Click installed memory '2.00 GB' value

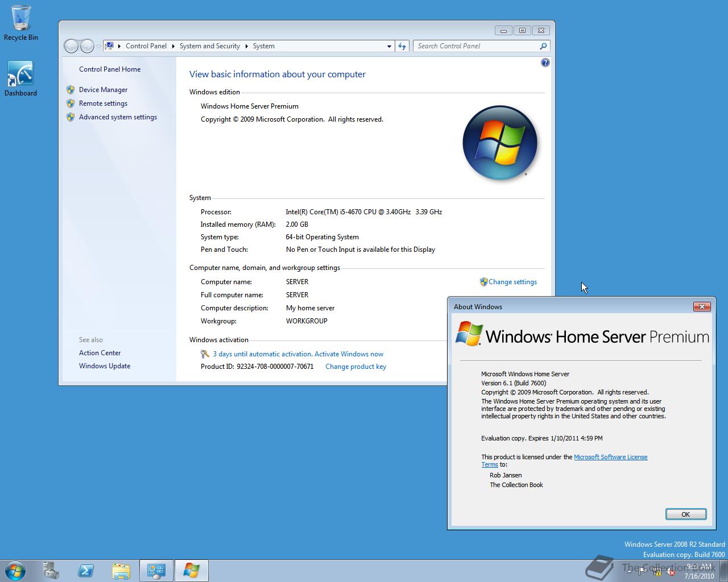[297, 225]
